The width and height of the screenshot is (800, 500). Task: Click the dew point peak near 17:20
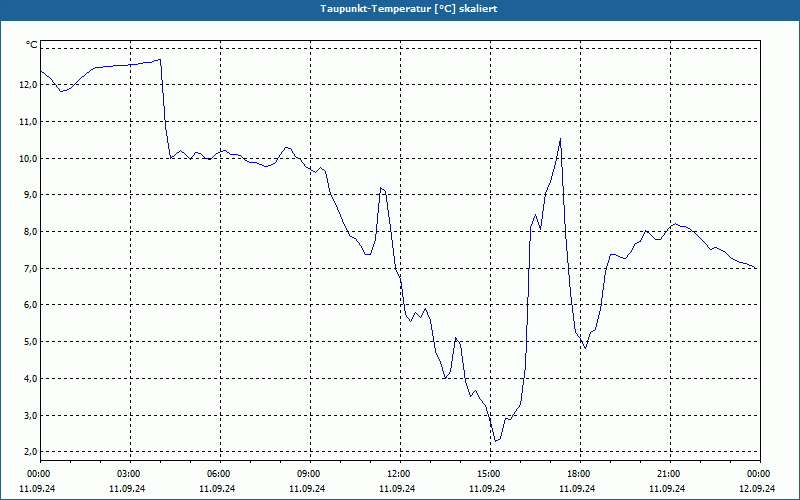560,139
